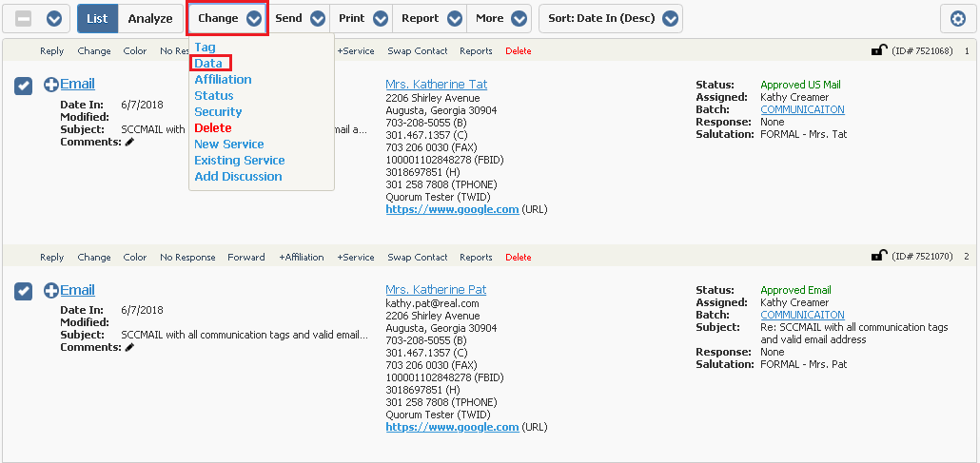Click Swap Contact on the second record's bar

(418, 258)
